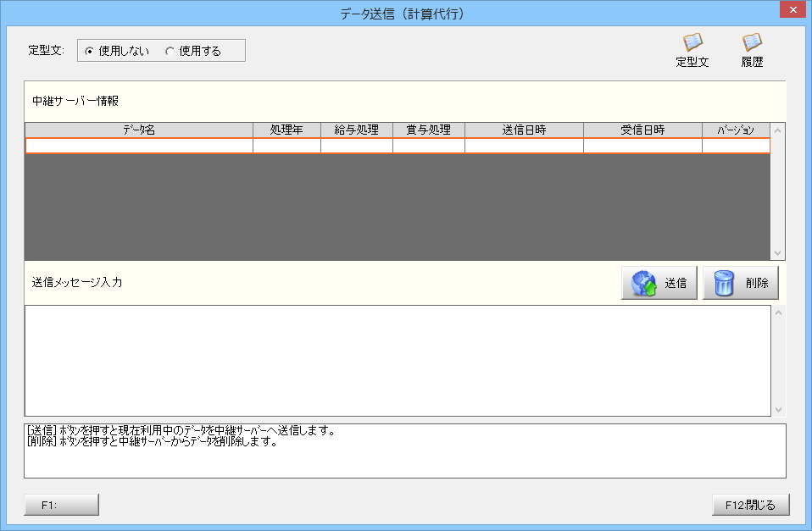This screenshot has width=812, height=531.
Task: Click the message box scrollbar down arrow
Action: pyautogui.click(x=778, y=409)
